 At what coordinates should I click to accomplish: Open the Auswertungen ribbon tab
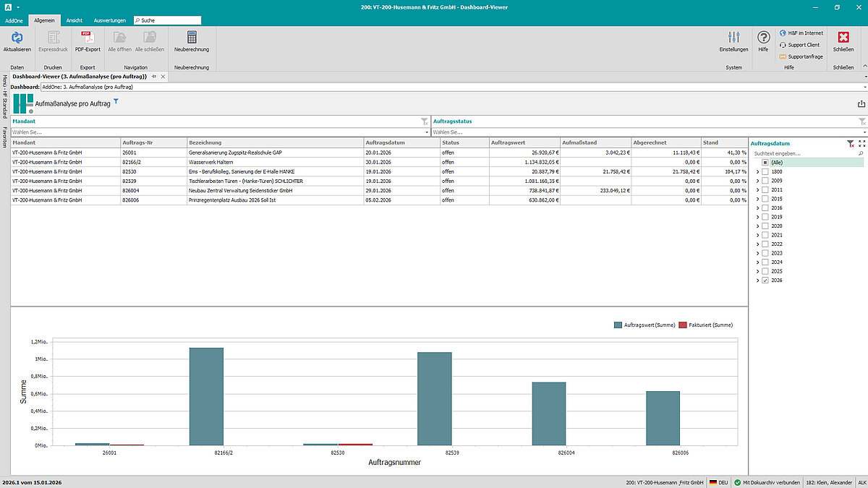[109, 20]
